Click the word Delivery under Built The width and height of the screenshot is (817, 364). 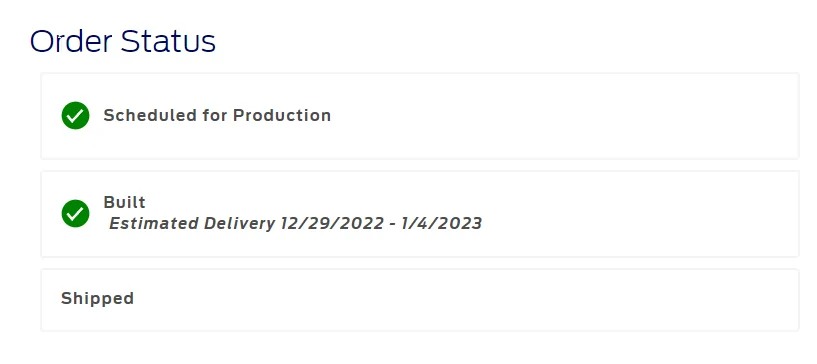coord(239,223)
